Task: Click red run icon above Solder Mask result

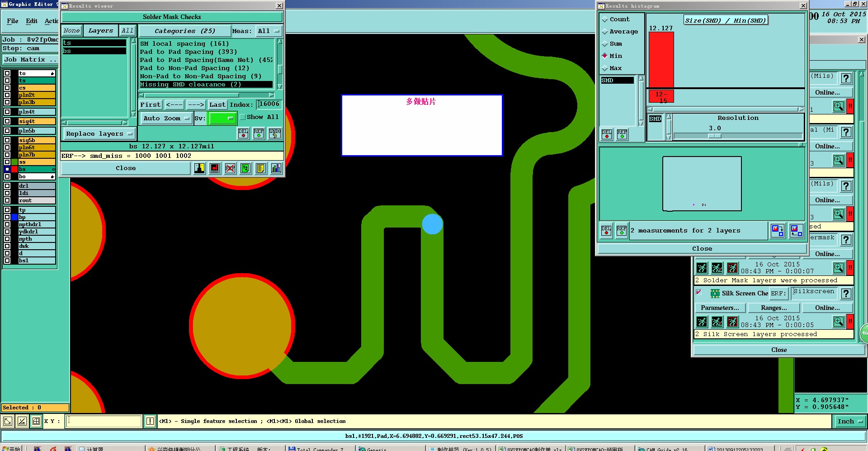Action: tap(732, 268)
